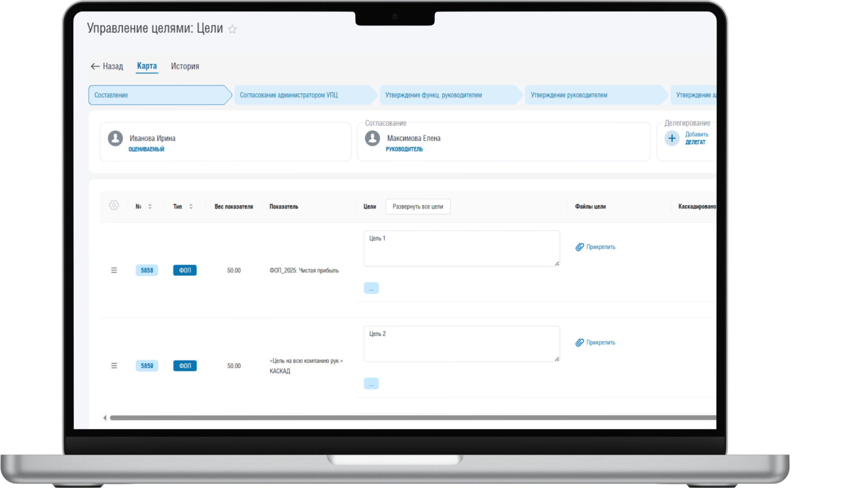
Task: Click Иванова Ирина avatar icon
Action: [x=115, y=138]
